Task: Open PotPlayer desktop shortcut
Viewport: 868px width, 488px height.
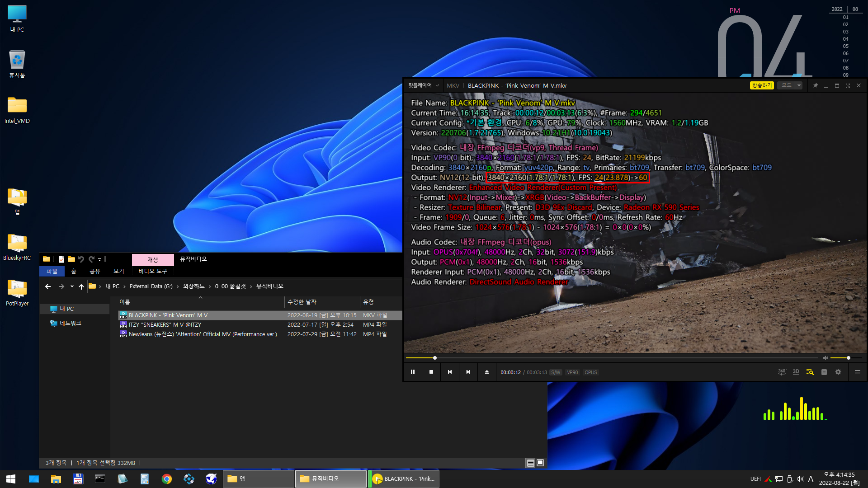Action: point(17,292)
